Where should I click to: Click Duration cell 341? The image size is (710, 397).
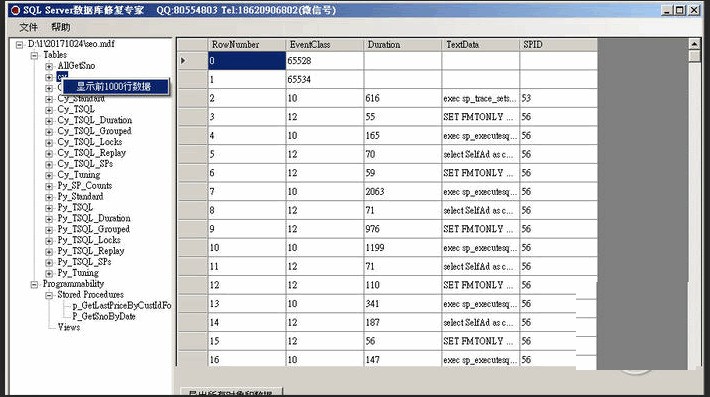coord(403,304)
